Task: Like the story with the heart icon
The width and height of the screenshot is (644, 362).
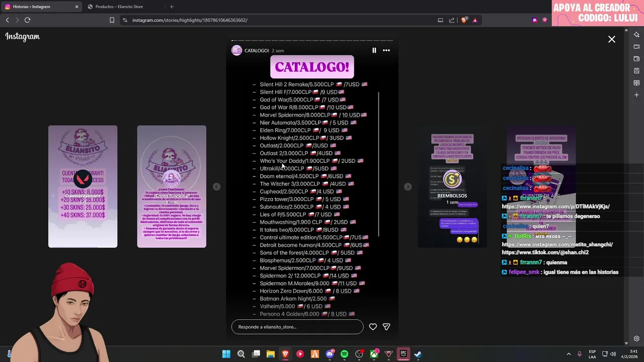Action: coord(373,327)
